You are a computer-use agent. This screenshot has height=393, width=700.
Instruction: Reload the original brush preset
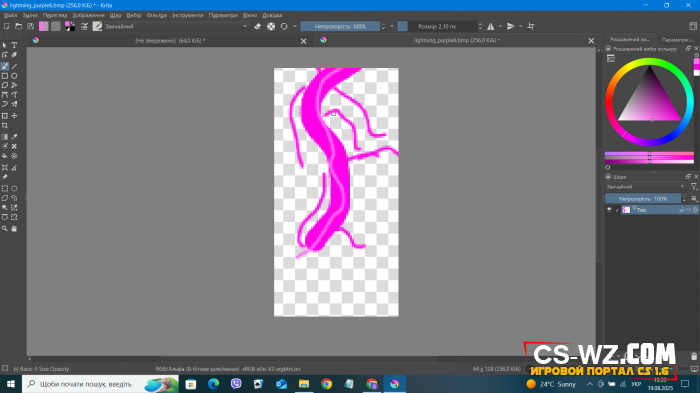284,26
